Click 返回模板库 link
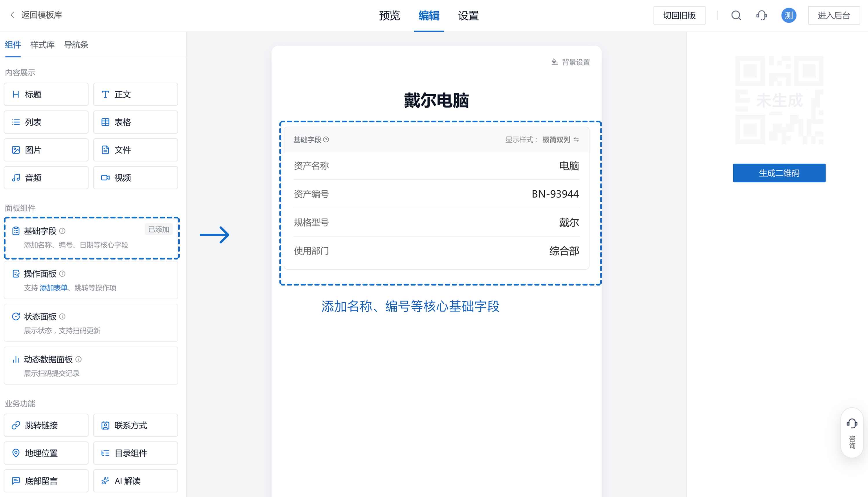Viewport: 868px width, 497px height. click(42, 15)
